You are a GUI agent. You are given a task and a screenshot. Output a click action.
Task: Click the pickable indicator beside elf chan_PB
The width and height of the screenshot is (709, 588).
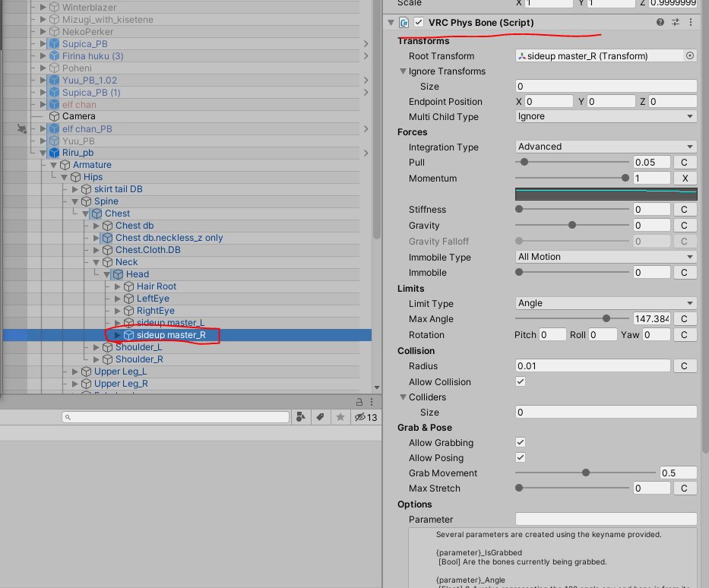(x=21, y=129)
